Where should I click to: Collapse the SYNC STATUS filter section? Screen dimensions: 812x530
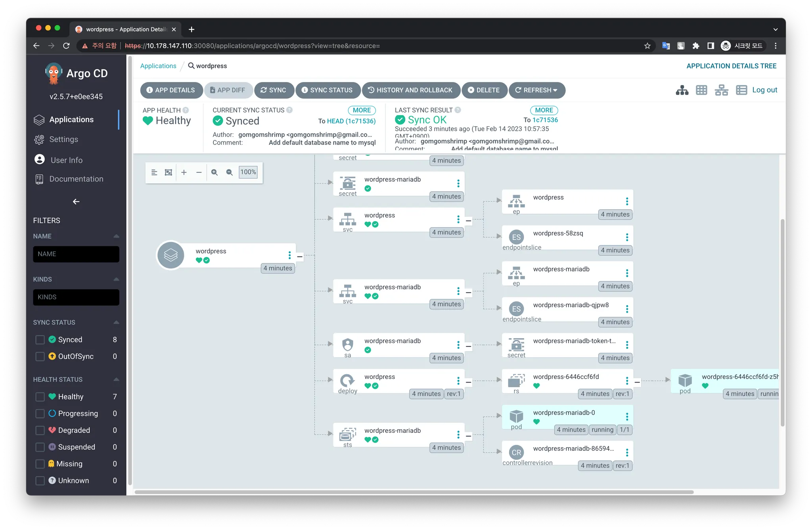click(x=116, y=322)
